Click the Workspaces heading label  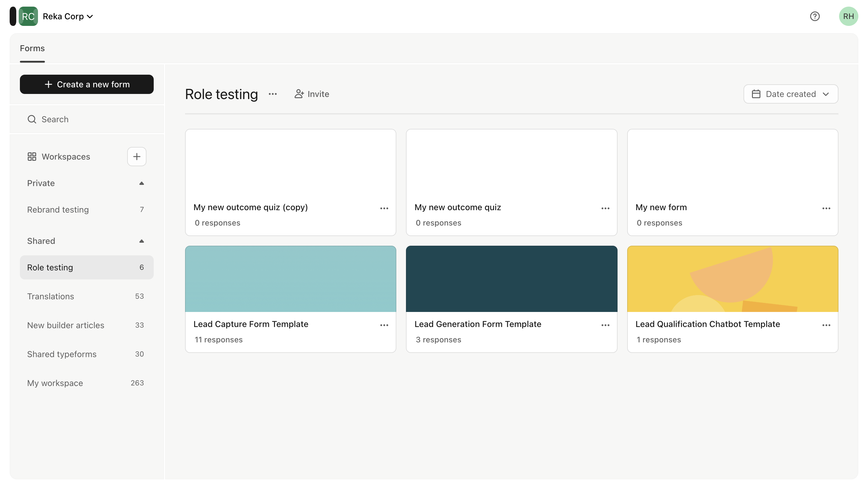pyautogui.click(x=66, y=157)
